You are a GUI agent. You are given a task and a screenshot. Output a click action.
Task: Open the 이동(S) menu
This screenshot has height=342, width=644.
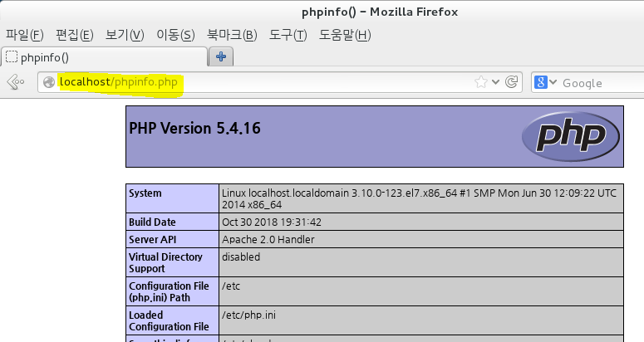(x=175, y=35)
